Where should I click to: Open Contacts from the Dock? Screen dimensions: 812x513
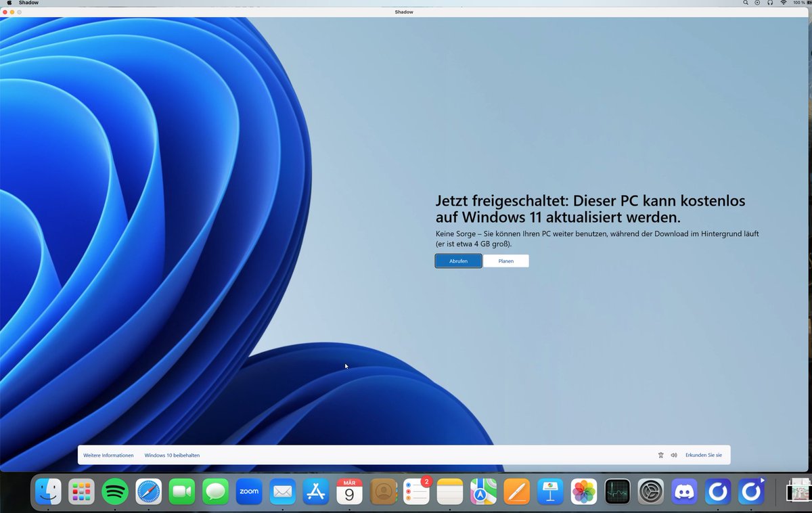point(384,491)
